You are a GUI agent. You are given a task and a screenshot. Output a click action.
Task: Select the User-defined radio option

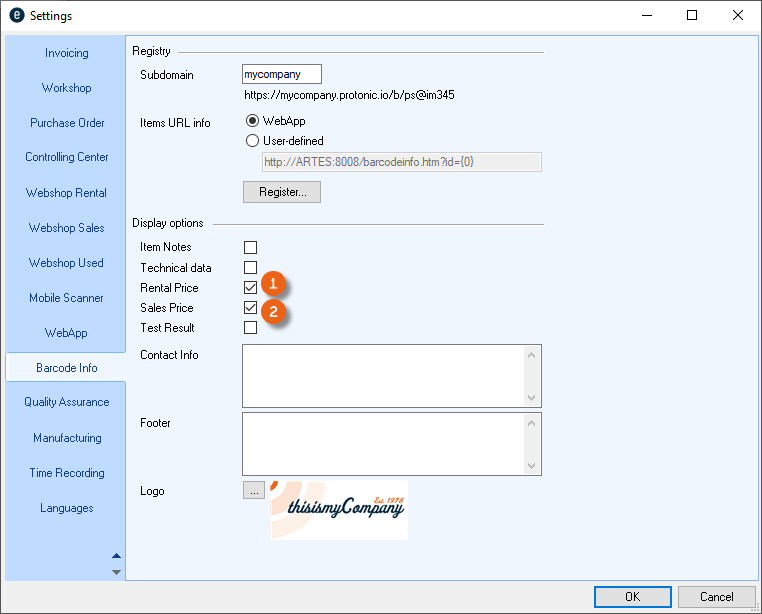point(252,141)
